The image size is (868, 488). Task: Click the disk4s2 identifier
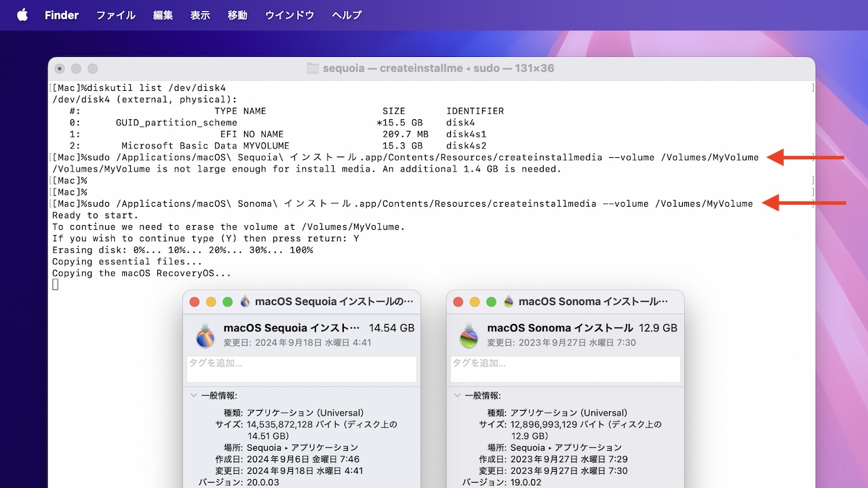(x=467, y=146)
